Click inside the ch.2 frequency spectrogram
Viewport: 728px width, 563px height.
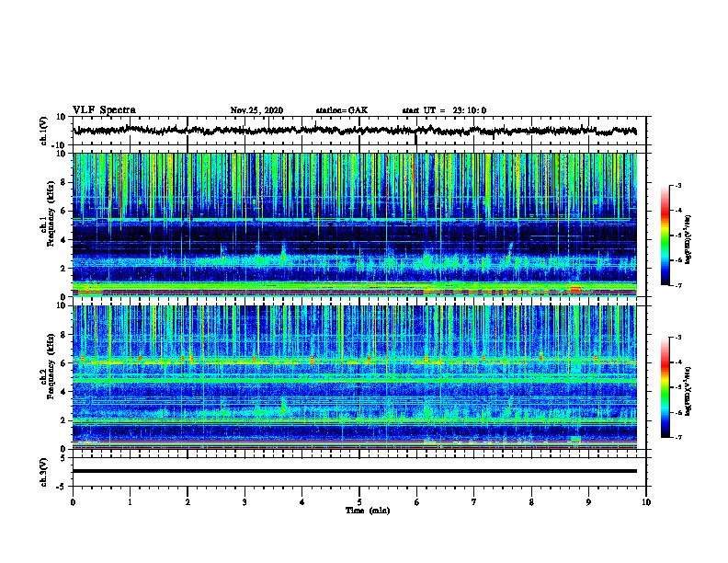point(355,377)
